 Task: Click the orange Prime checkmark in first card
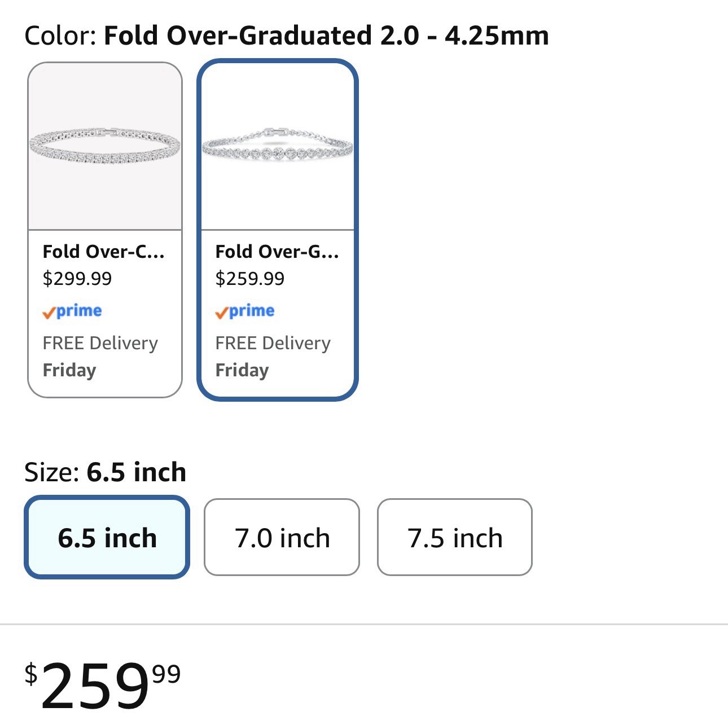click(x=49, y=313)
